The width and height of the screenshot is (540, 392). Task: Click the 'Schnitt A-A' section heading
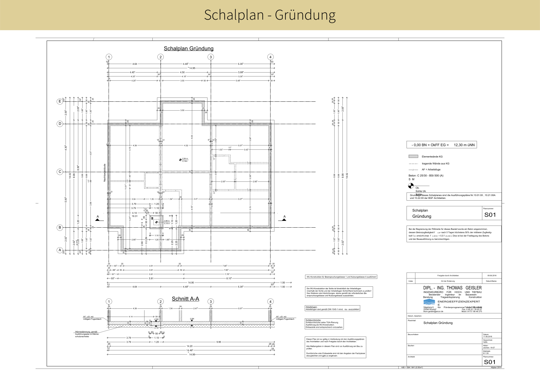pyautogui.click(x=185, y=299)
